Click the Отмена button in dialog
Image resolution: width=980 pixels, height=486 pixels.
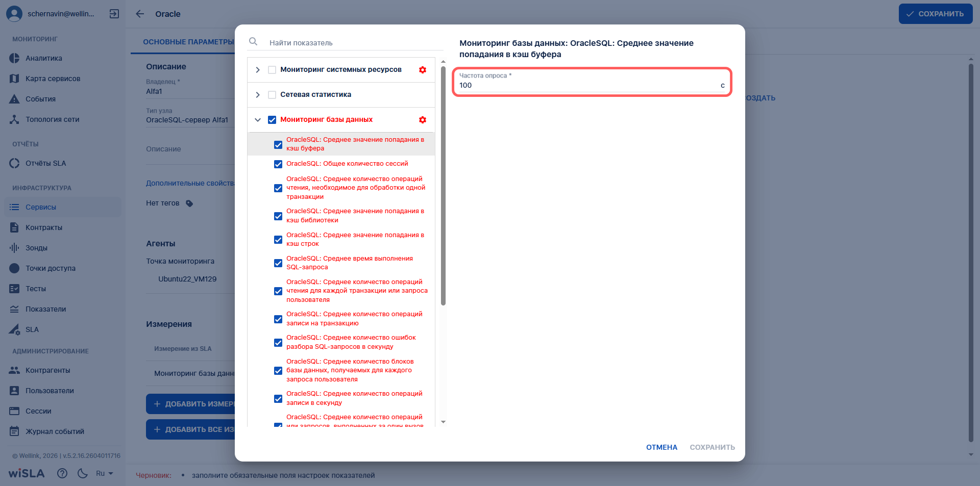click(661, 447)
